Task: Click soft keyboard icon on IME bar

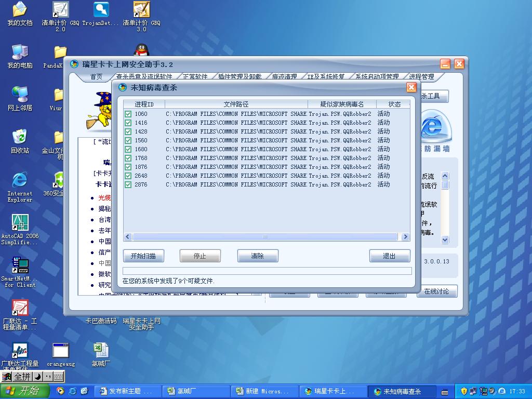Action: pos(58,377)
